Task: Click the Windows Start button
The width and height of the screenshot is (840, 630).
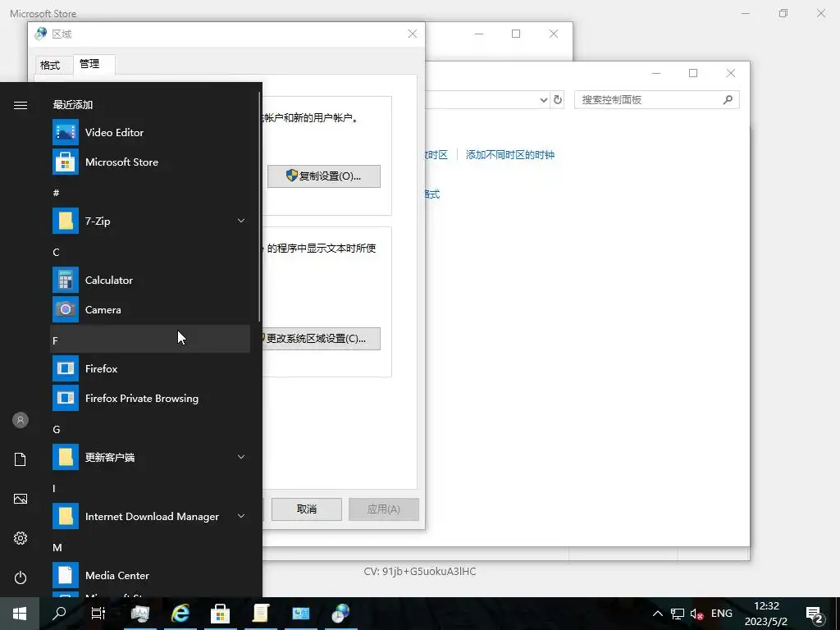Action: 20,614
